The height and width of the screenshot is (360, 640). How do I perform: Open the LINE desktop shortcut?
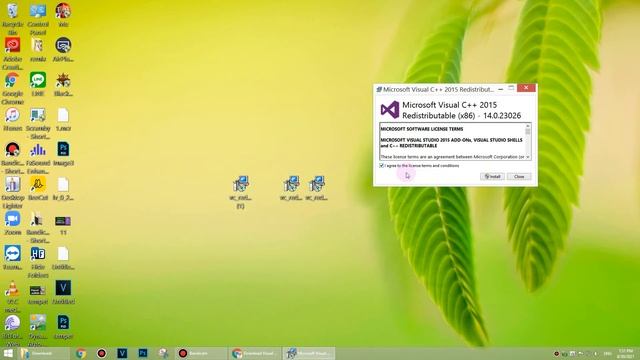(38, 80)
